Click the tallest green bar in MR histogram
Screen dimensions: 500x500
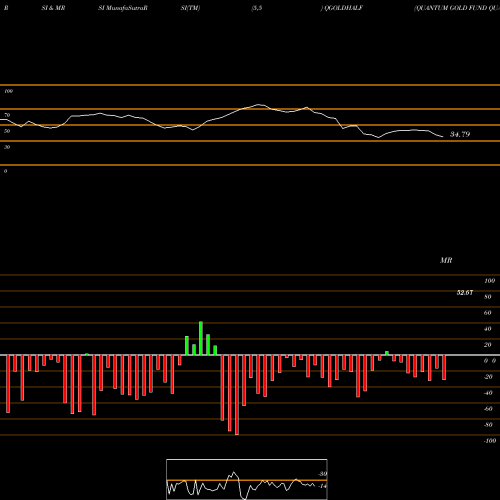(x=201, y=338)
